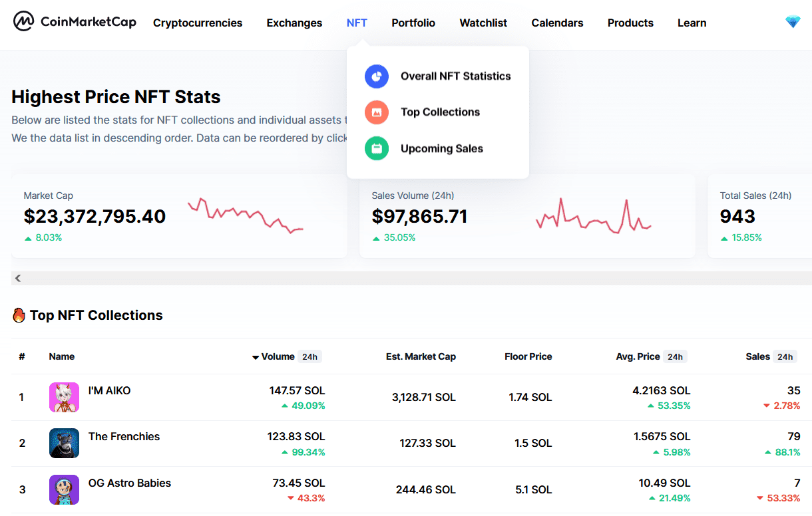Viewport: 812px width, 516px height.
Task: Click the Overall NFT Statistics pie icon
Action: 377,76
